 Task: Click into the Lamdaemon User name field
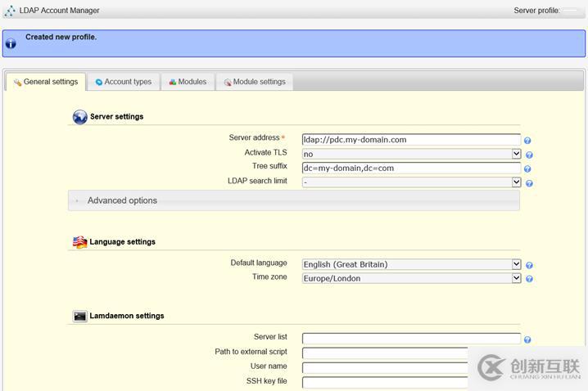[385, 367]
